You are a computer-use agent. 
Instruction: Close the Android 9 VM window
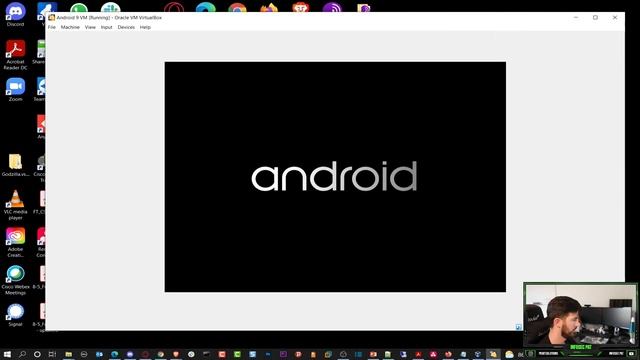click(x=615, y=18)
